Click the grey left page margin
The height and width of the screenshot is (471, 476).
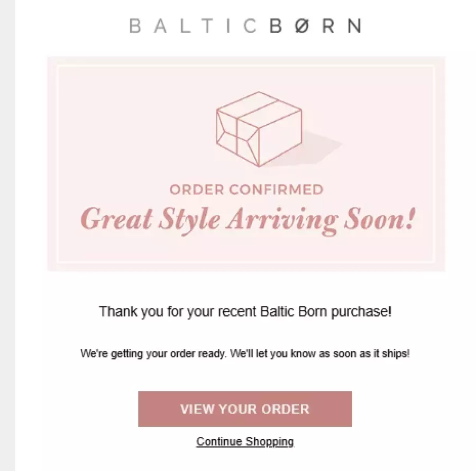(7, 235)
